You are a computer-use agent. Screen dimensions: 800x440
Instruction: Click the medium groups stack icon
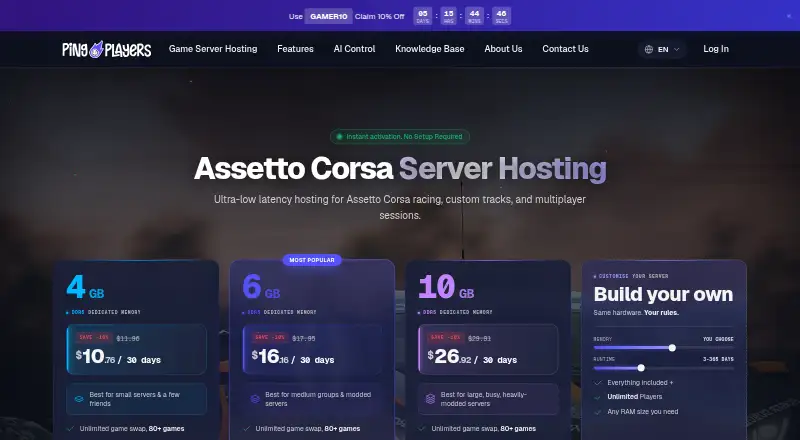pyautogui.click(x=255, y=399)
